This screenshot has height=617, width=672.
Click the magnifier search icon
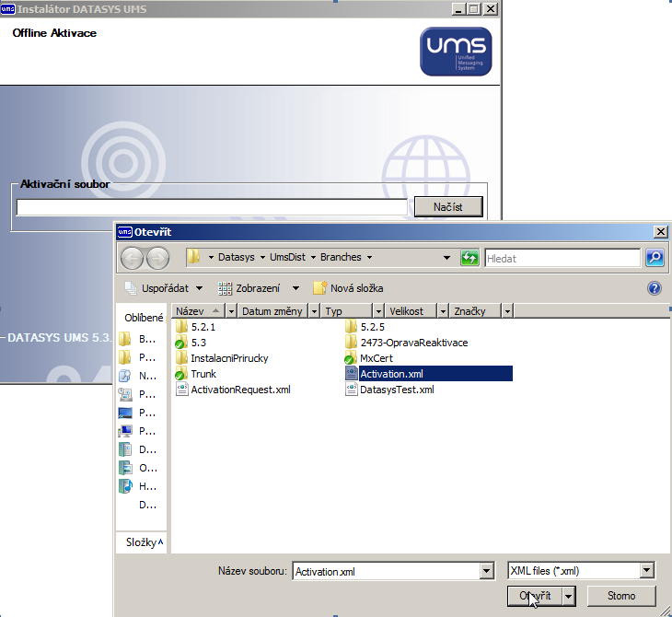tap(655, 258)
